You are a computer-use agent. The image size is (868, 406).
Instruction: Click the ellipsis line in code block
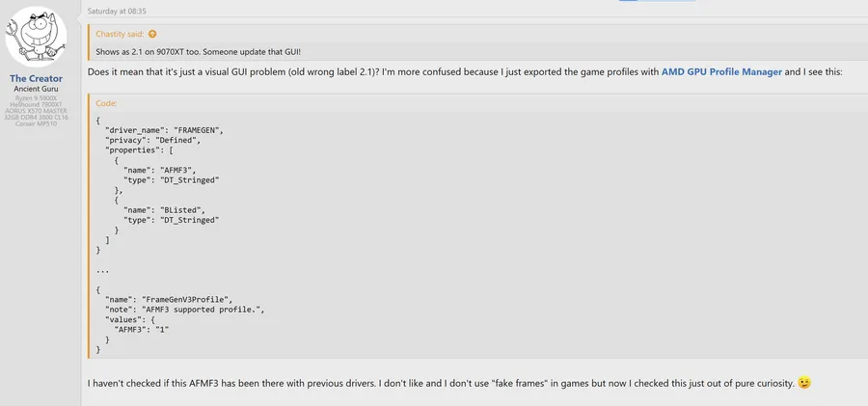[x=102, y=270]
